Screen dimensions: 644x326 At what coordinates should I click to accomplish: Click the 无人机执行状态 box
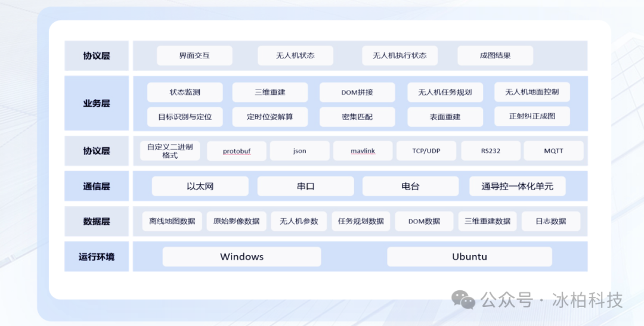pyautogui.click(x=400, y=55)
